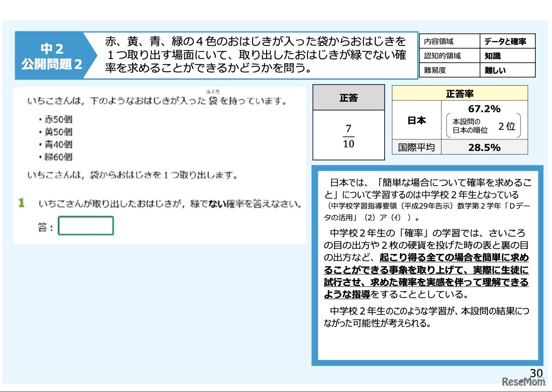Expand the blue-bordered commentary panel
This screenshot has width=552, height=392.
point(424,266)
